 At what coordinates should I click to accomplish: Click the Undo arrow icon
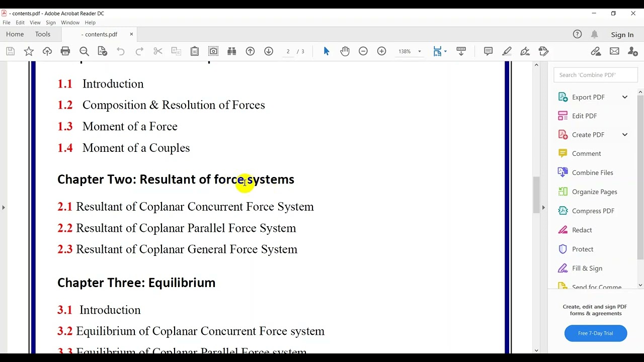pos(121,51)
